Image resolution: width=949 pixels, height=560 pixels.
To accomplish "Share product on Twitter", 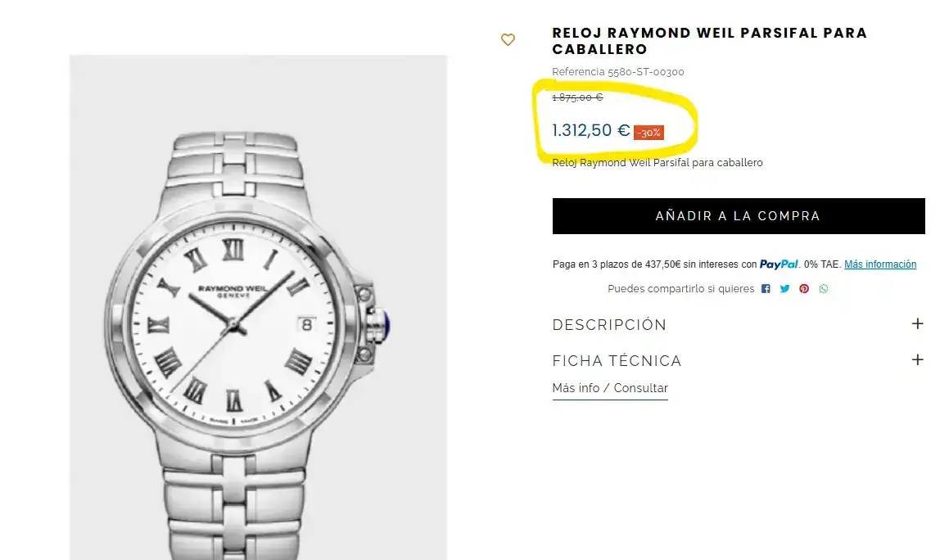I will 784,289.
